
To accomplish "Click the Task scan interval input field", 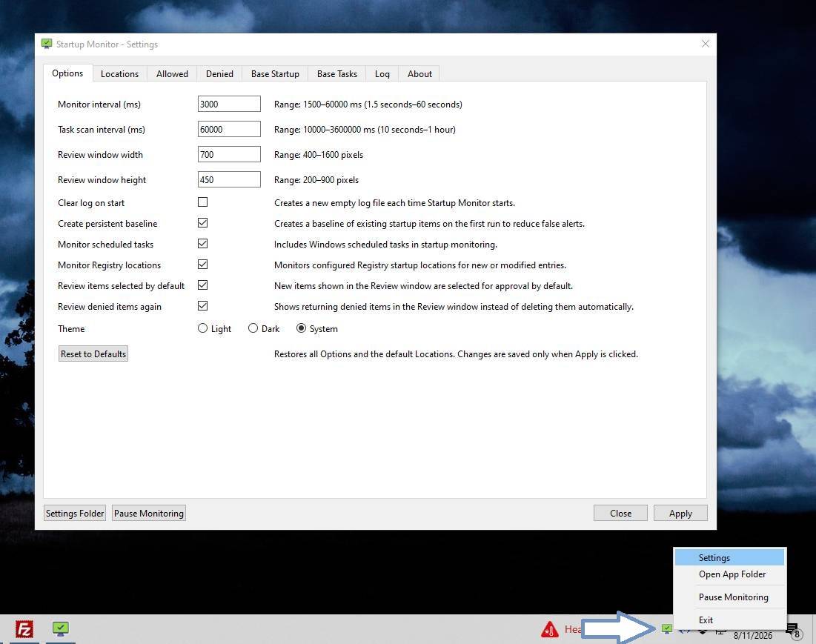I will click(x=229, y=129).
